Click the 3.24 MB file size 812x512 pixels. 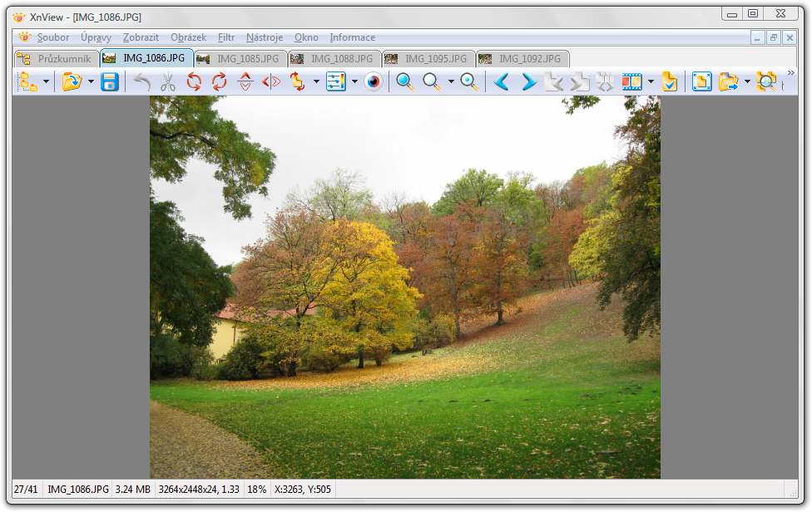132,490
